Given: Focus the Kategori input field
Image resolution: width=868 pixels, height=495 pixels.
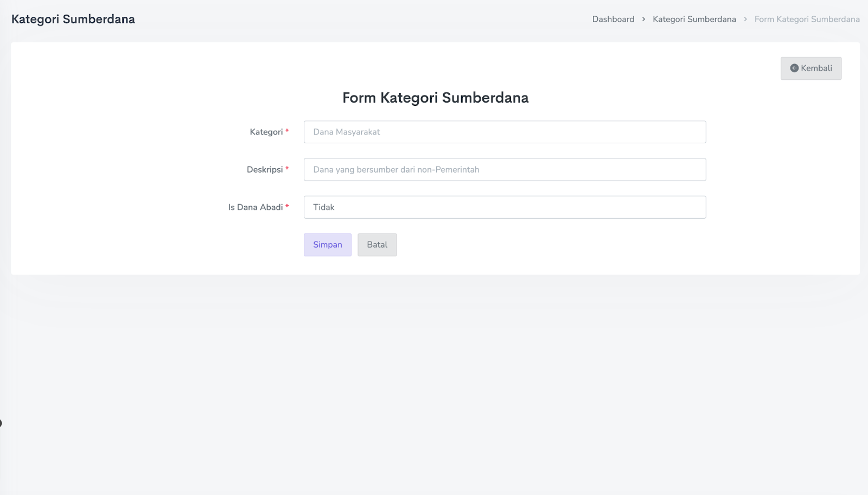Looking at the screenshot, I should 505,132.
